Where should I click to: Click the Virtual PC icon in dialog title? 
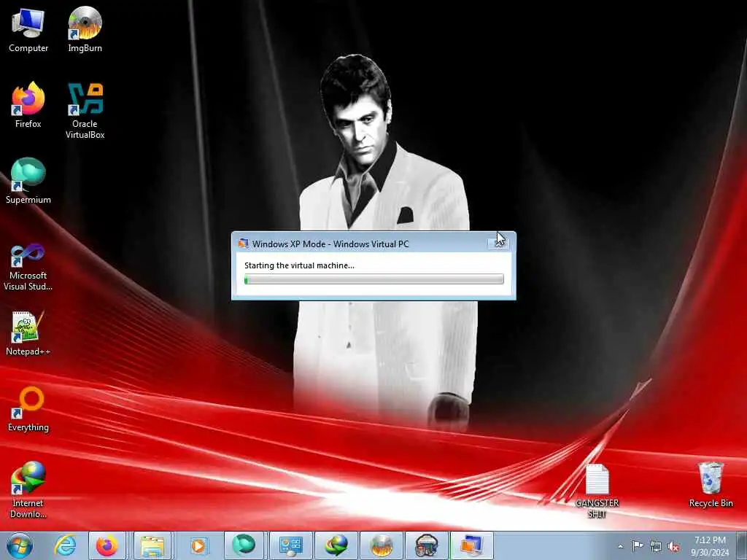click(x=244, y=244)
